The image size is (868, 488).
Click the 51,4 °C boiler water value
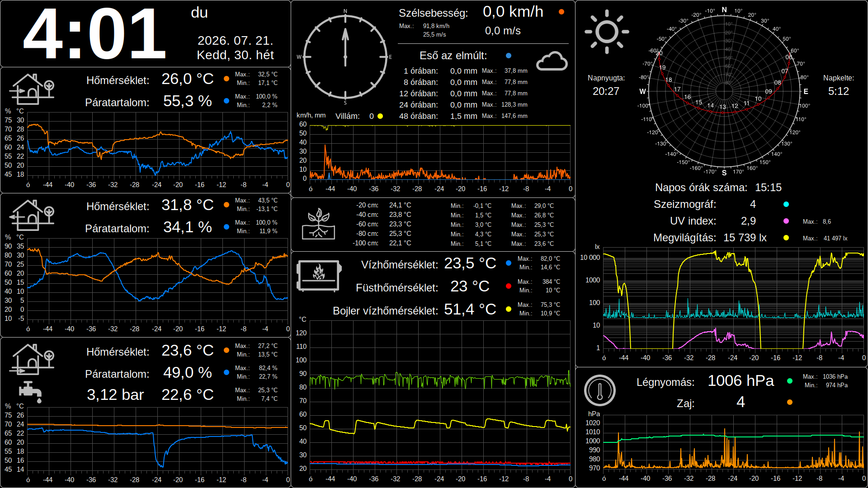click(x=470, y=309)
